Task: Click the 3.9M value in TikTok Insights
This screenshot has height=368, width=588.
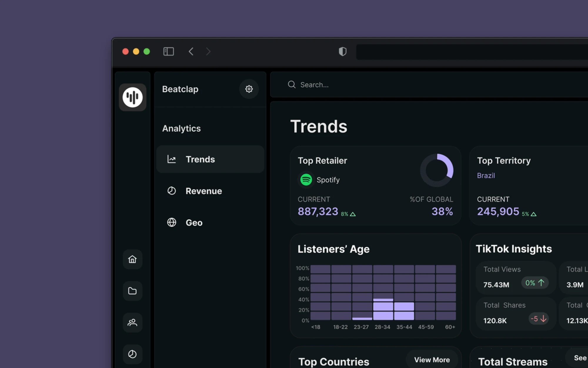Action: pos(575,285)
